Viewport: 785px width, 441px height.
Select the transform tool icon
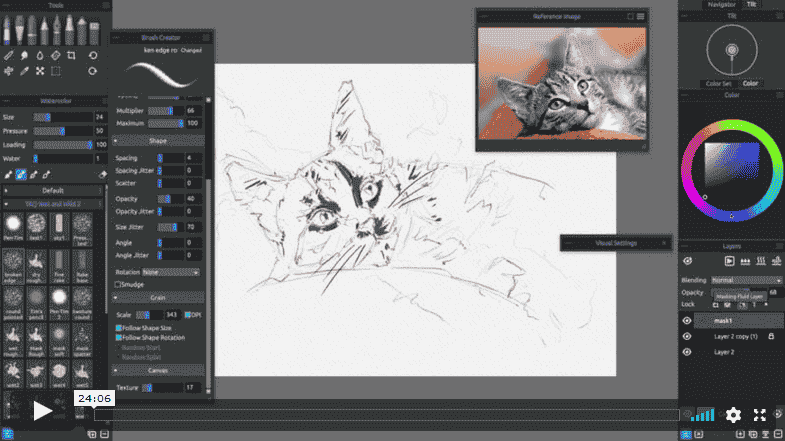click(40, 71)
